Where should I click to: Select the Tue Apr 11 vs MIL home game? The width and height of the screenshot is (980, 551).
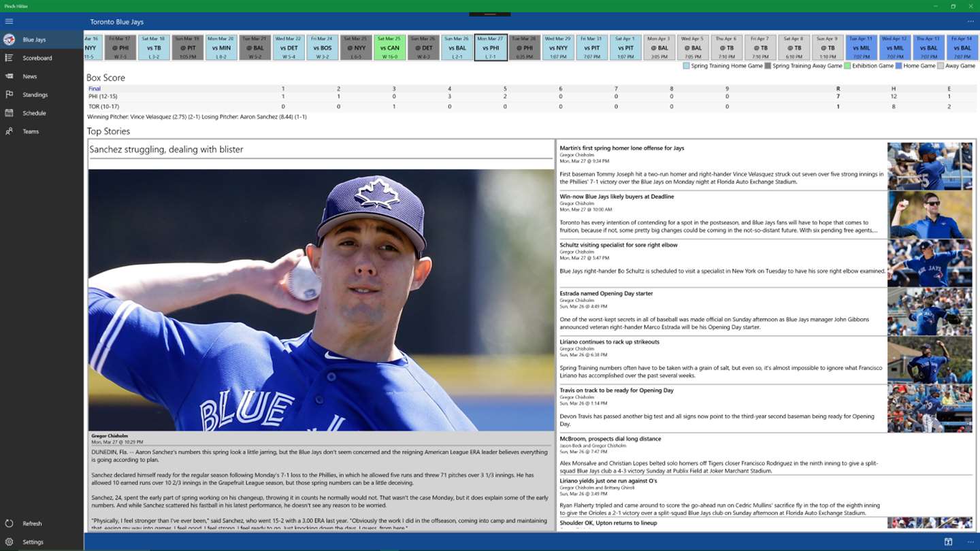click(x=861, y=48)
